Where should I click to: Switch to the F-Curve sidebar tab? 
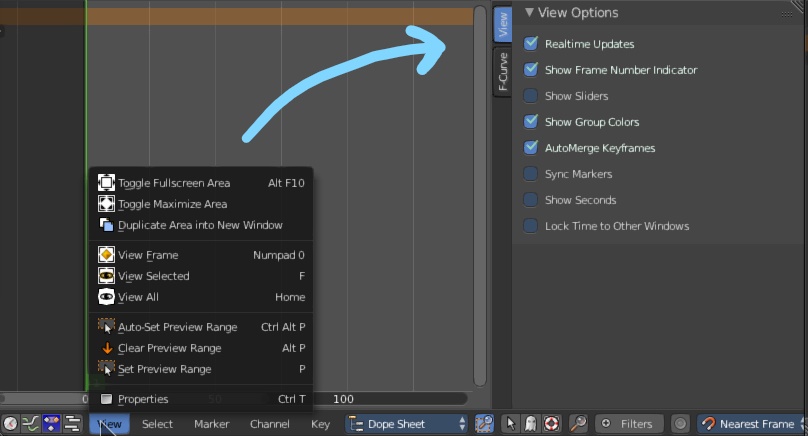pos(502,71)
